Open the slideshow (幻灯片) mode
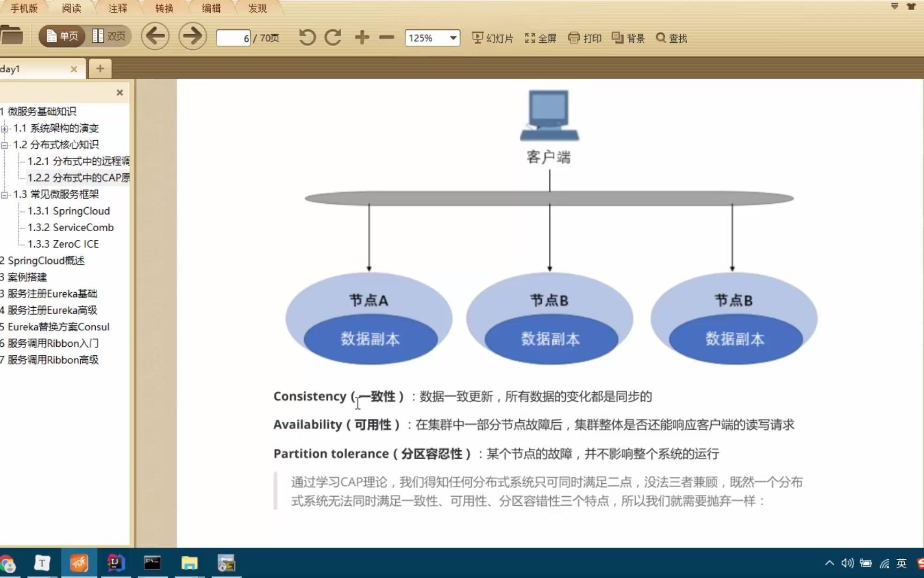The image size is (924, 578). (491, 37)
